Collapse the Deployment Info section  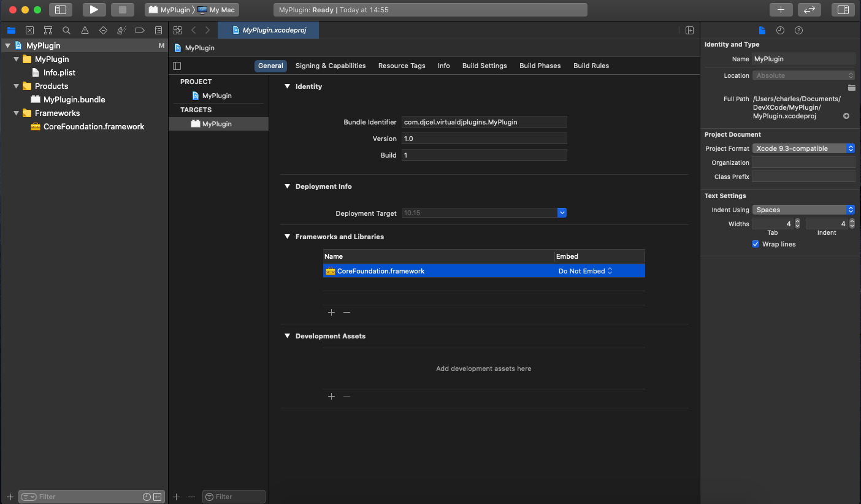287,186
